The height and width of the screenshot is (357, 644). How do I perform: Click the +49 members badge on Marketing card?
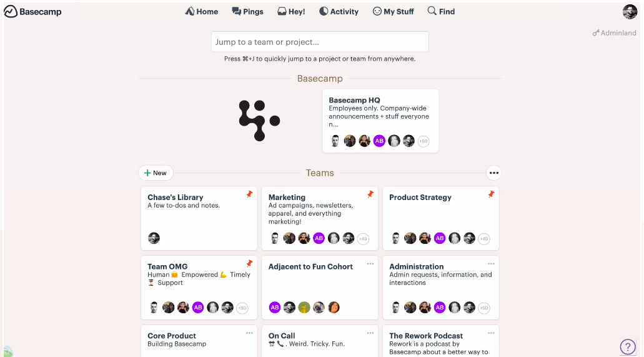coord(363,239)
